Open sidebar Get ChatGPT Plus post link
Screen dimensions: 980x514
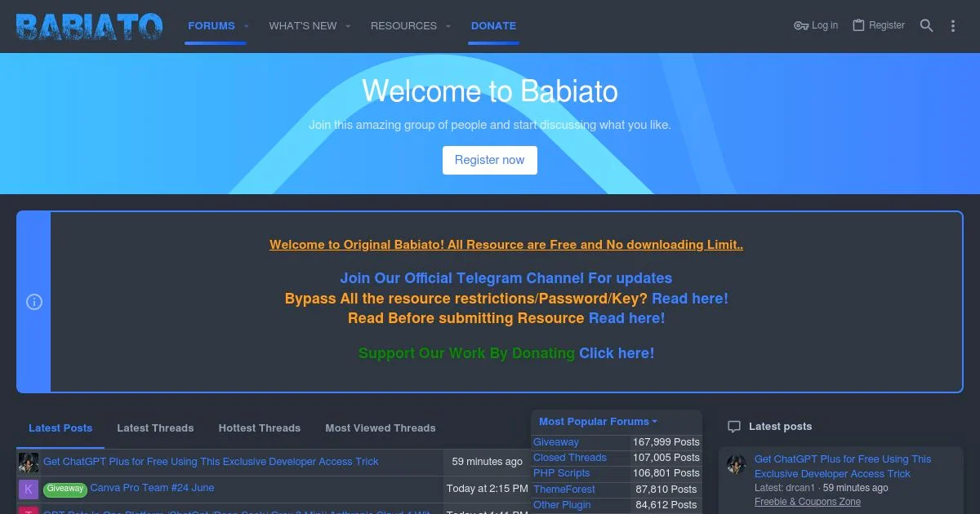[843, 467]
